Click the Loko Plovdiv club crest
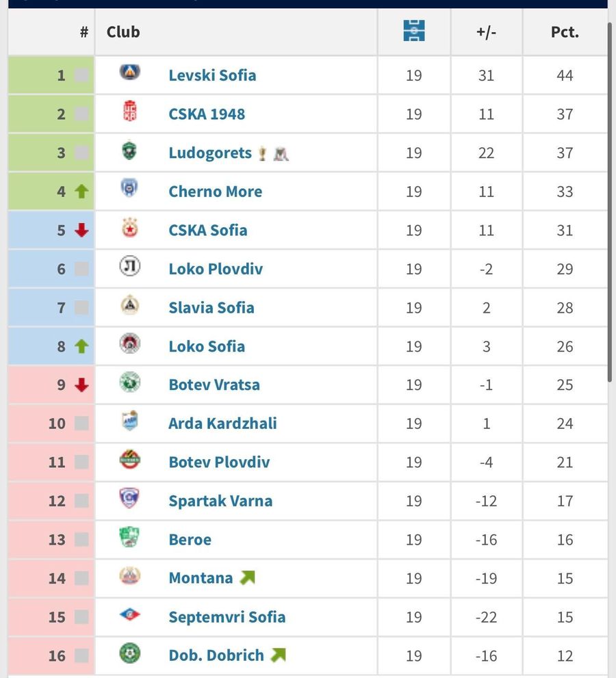This screenshot has width=616, height=678. coord(129,266)
